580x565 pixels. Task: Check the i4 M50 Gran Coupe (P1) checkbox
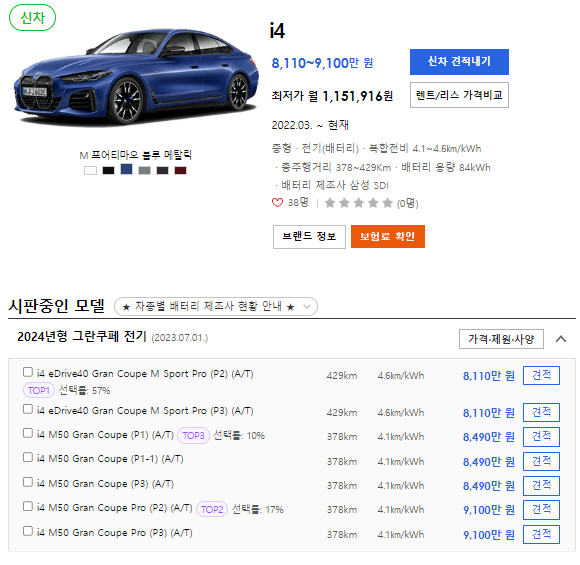click(x=28, y=433)
